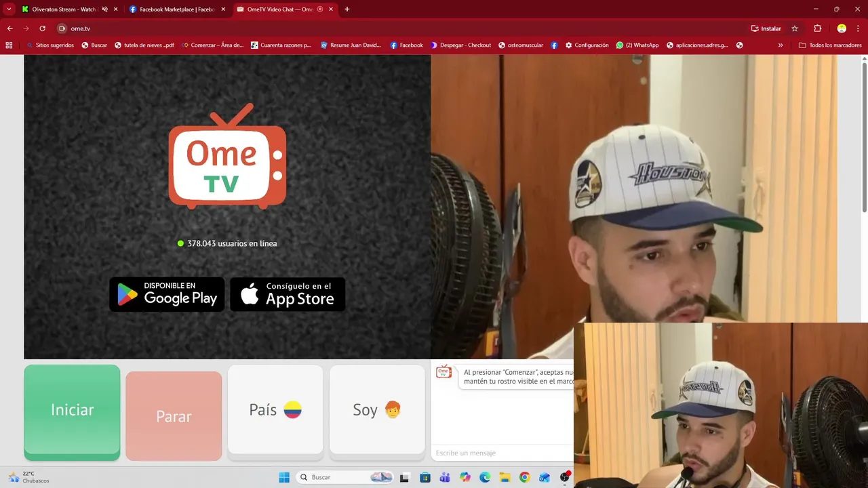Close the Facebook Marketplace tab
The height and width of the screenshot is (488, 868).
223,9
